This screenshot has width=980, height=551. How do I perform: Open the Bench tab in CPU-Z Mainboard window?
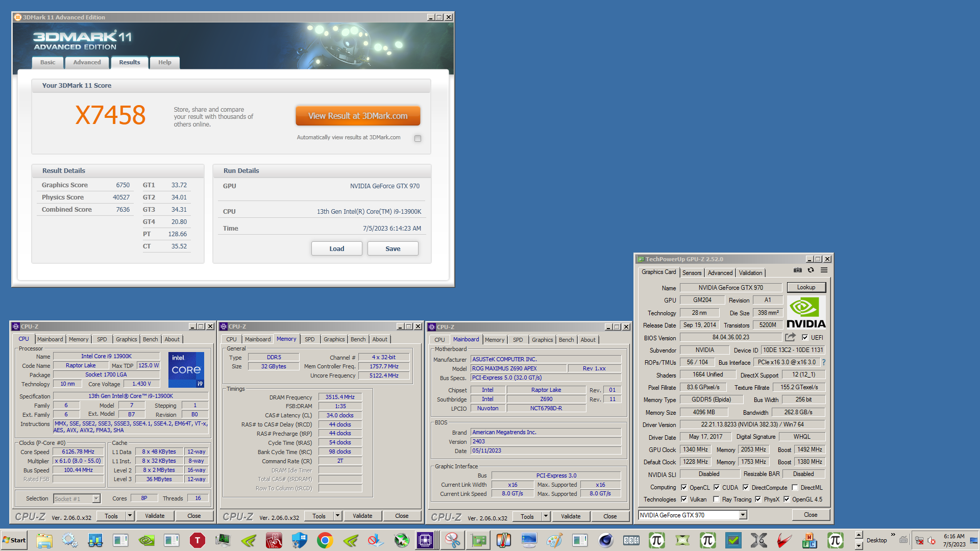coord(567,340)
